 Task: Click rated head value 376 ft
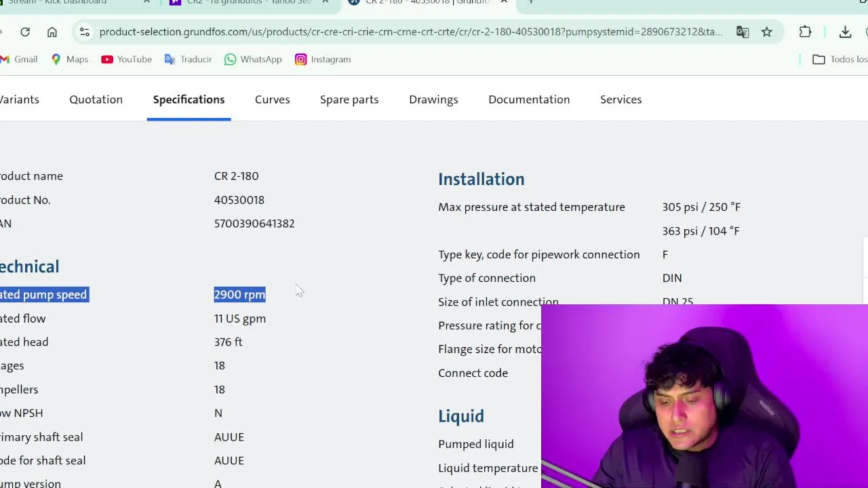coord(229,342)
